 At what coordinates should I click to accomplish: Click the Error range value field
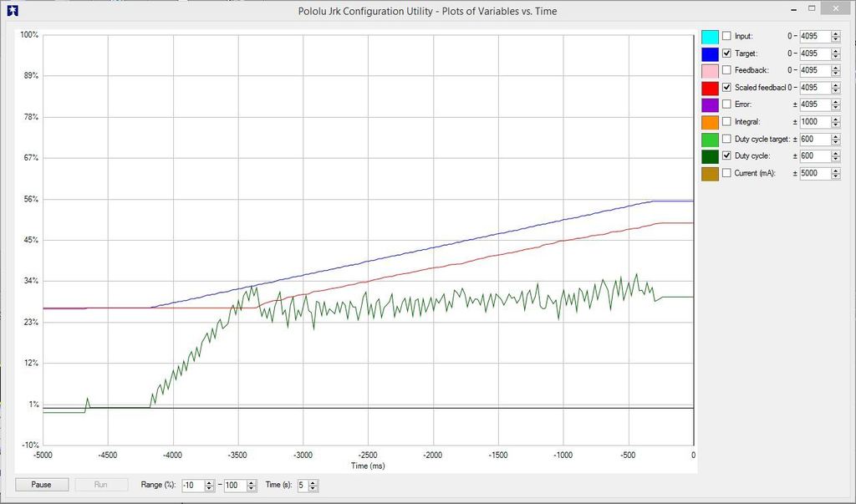816,104
